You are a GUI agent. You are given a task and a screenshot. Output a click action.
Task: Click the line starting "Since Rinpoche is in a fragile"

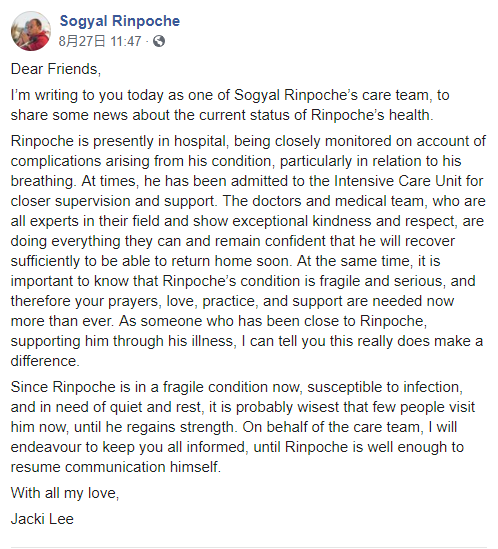tap(237, 387)
